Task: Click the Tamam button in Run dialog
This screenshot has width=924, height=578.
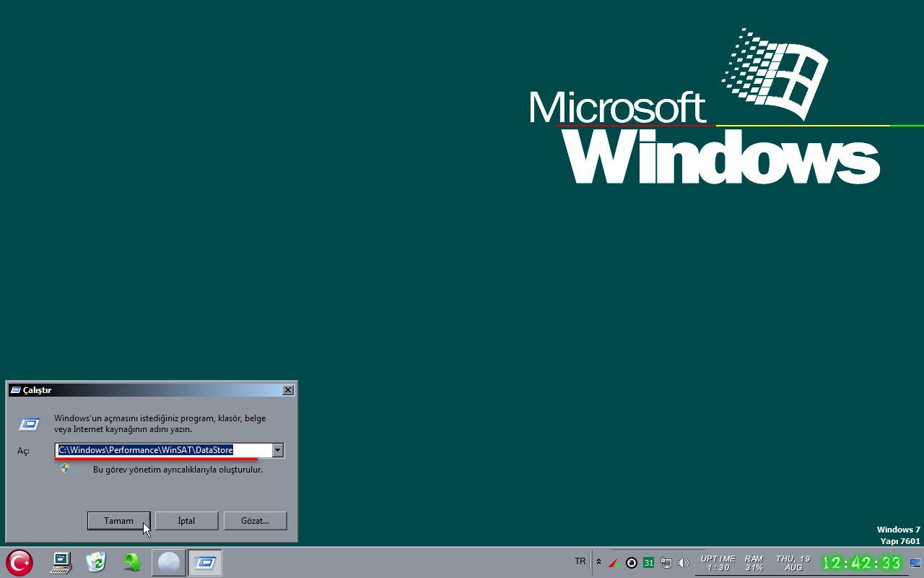Action: pos(119,520)
